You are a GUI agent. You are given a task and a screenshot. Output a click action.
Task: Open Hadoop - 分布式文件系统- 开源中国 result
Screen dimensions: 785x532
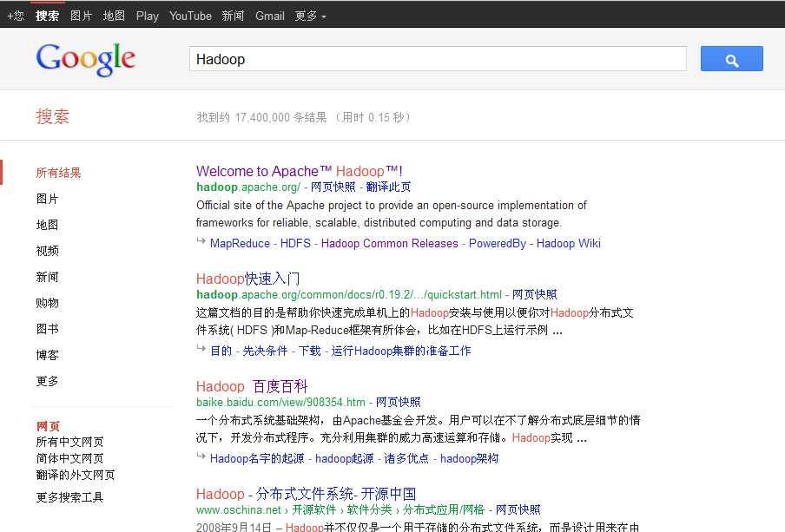tap(306, 494)
